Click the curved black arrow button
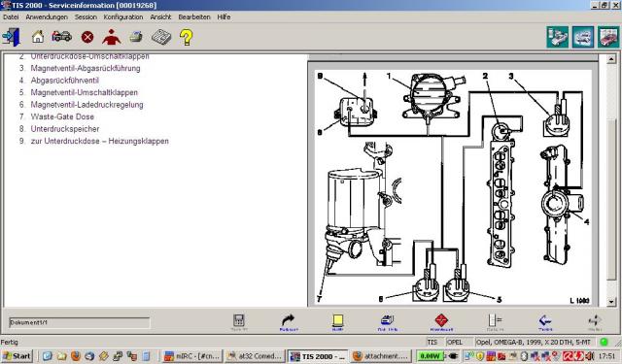 [289, 320]
